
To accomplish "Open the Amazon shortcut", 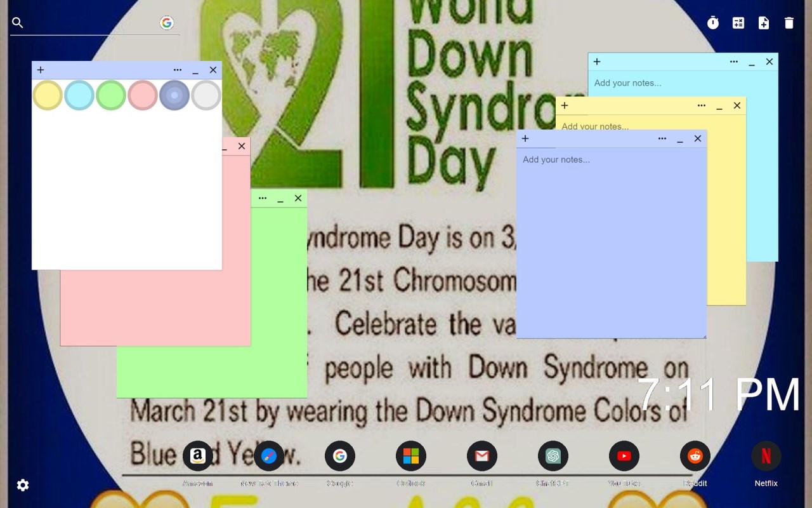I will click(x=198, y=456).
